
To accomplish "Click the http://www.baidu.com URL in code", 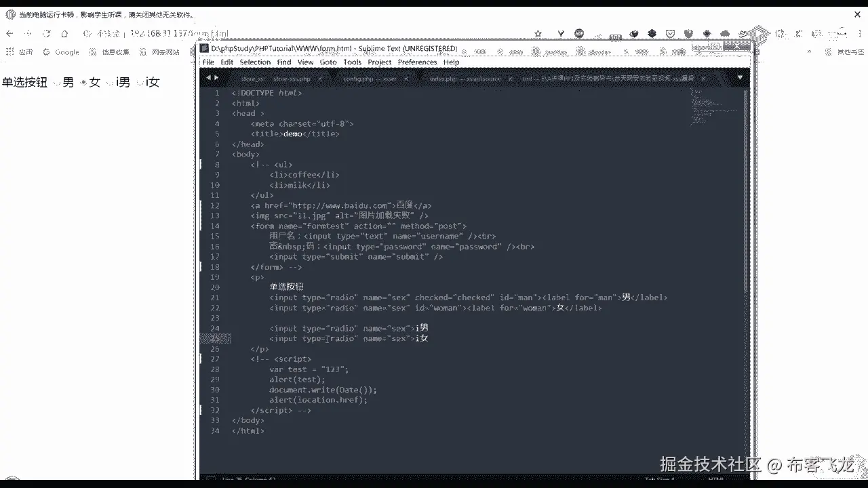I will point(342,205).
